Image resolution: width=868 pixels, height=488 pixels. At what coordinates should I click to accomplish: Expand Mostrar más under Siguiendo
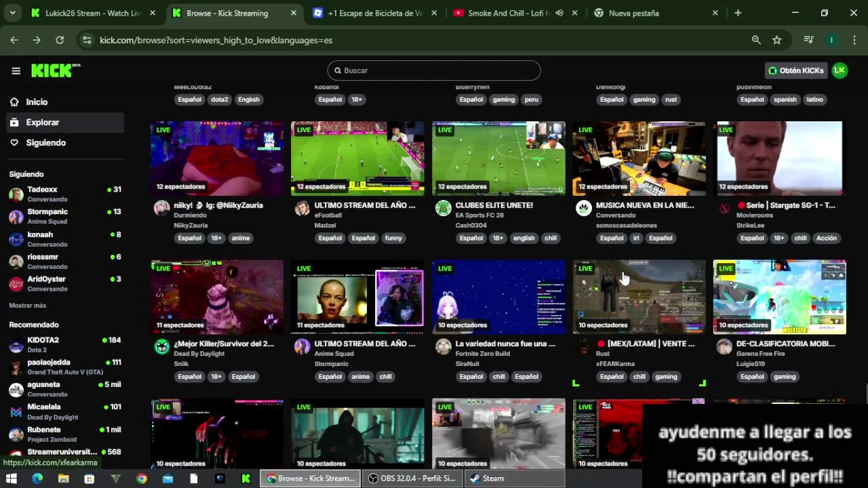(28, 306)
